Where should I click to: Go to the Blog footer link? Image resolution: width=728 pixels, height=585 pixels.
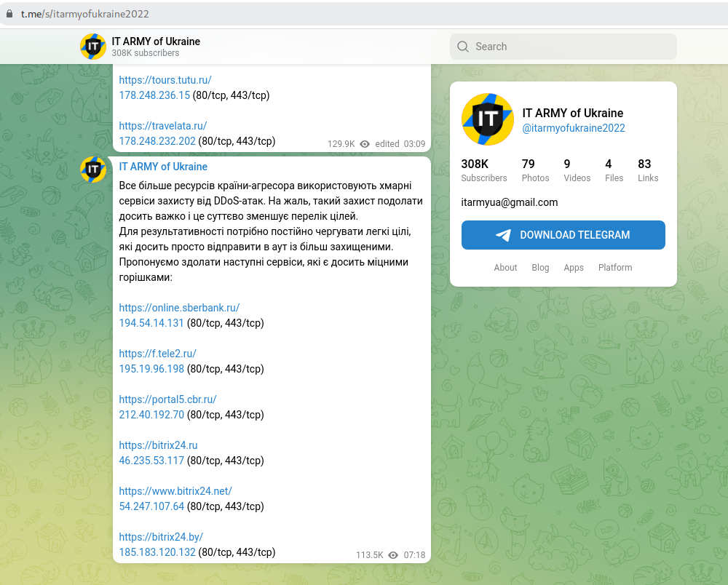click(x=540, y=268)
